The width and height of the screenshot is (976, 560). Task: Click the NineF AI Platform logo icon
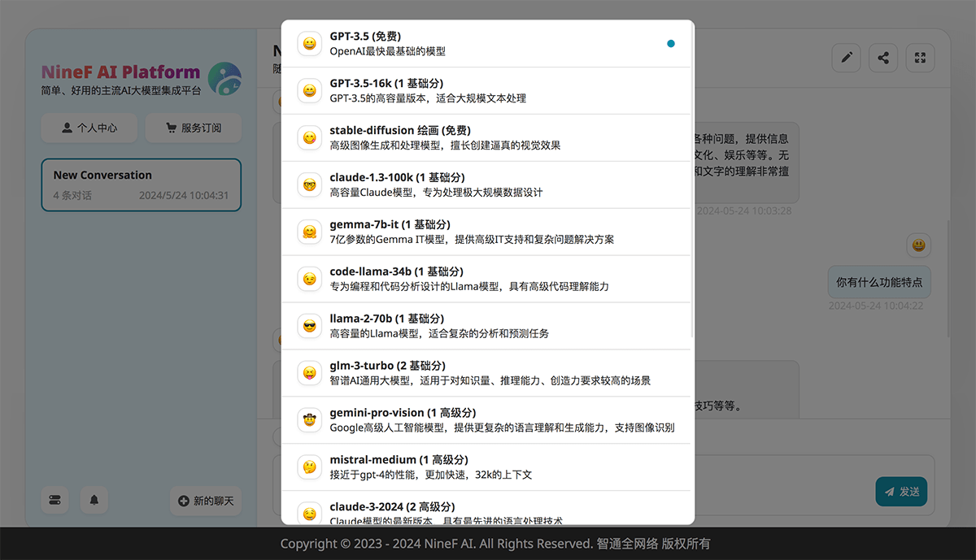coord(224,78)
